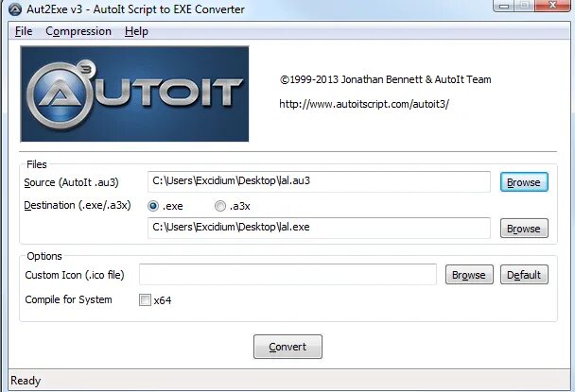Open the Help menu
The image size is (575, 392).
pyautogui.click(x=136, y=31)
